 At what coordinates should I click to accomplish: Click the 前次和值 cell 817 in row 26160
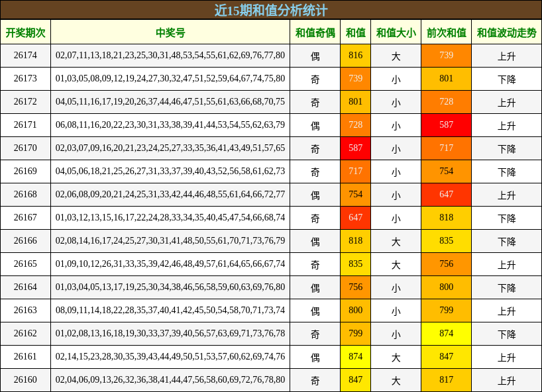[x=446, y=380]
